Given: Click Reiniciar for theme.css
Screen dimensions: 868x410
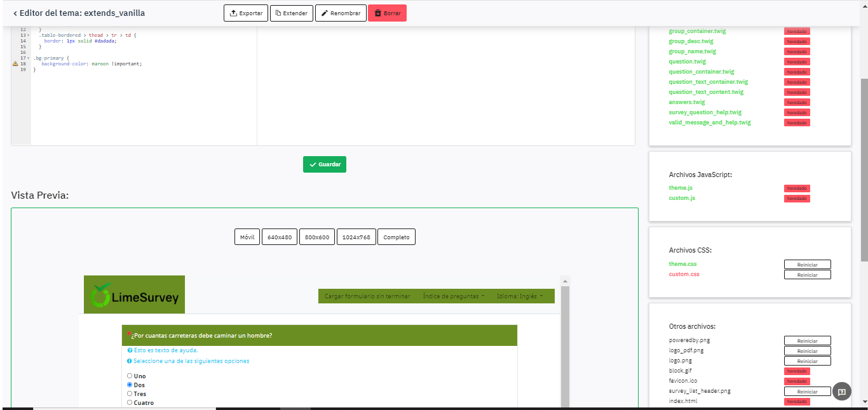Looking at the screenshot, I should [x=807, y=265].
